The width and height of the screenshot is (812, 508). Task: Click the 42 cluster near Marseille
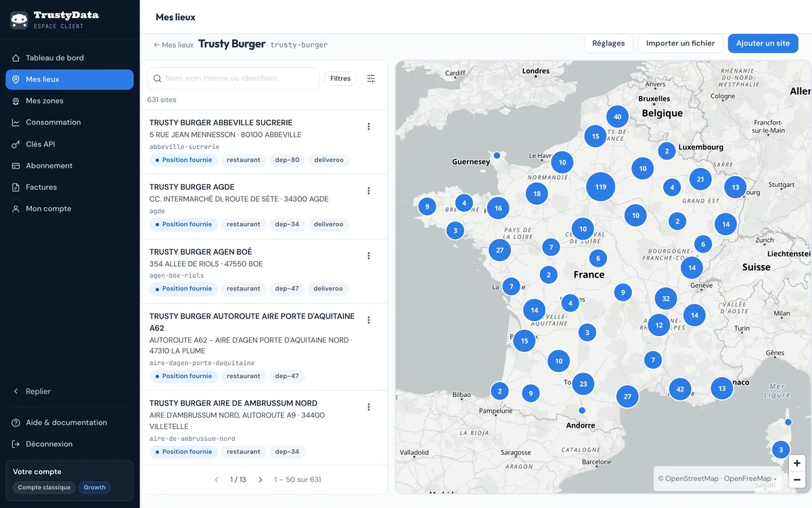[x=680, y=389]
